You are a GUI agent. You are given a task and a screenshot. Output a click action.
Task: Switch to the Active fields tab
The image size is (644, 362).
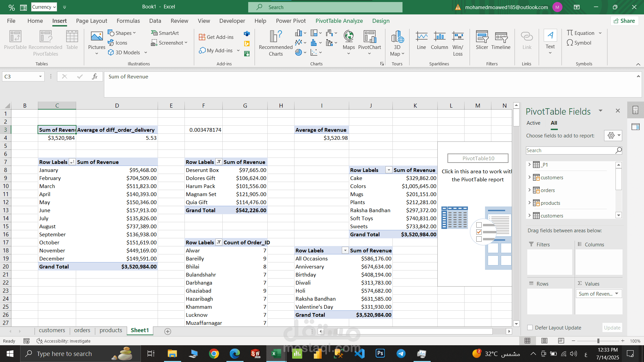pos(533,123)
